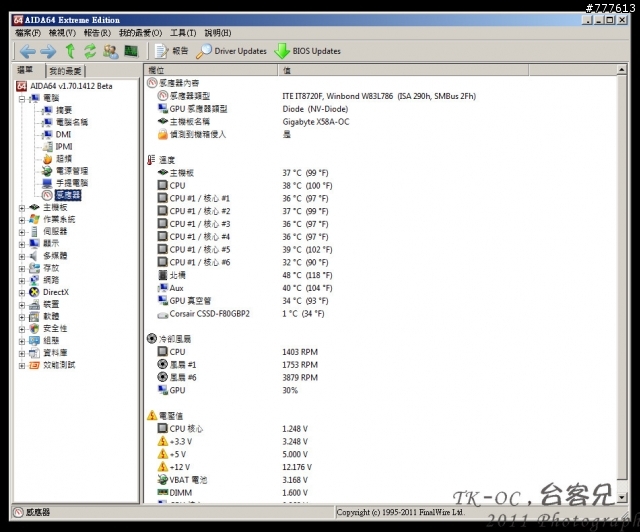Viewport: 640px width, 532px height.
Task: Select the Gigabyte X58A-OC value row
Action: click(316, 122)
